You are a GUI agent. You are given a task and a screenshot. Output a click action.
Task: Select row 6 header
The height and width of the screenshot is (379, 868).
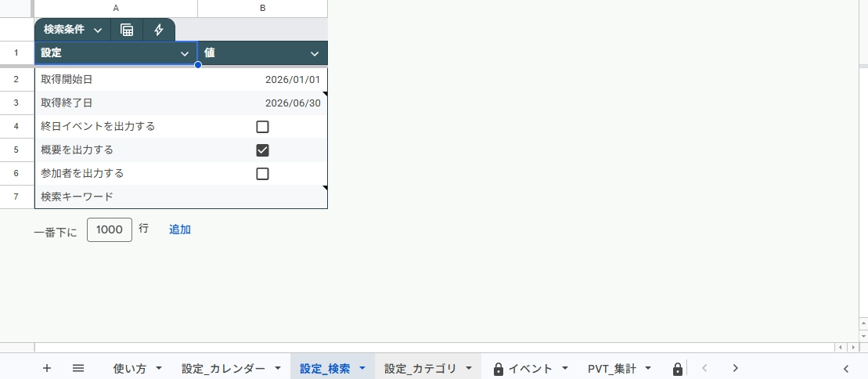pos(16,173)
